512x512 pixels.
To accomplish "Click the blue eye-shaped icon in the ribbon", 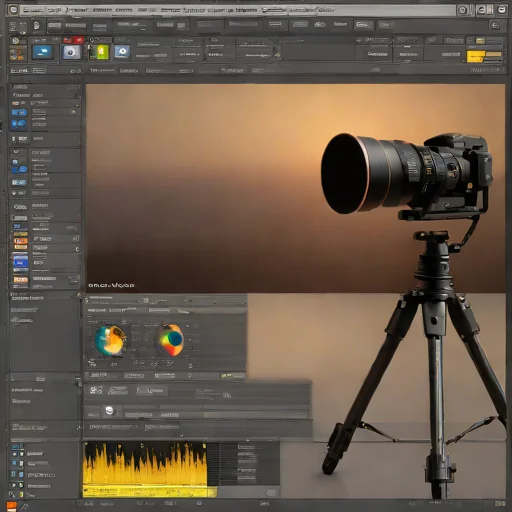I will 122,52.
